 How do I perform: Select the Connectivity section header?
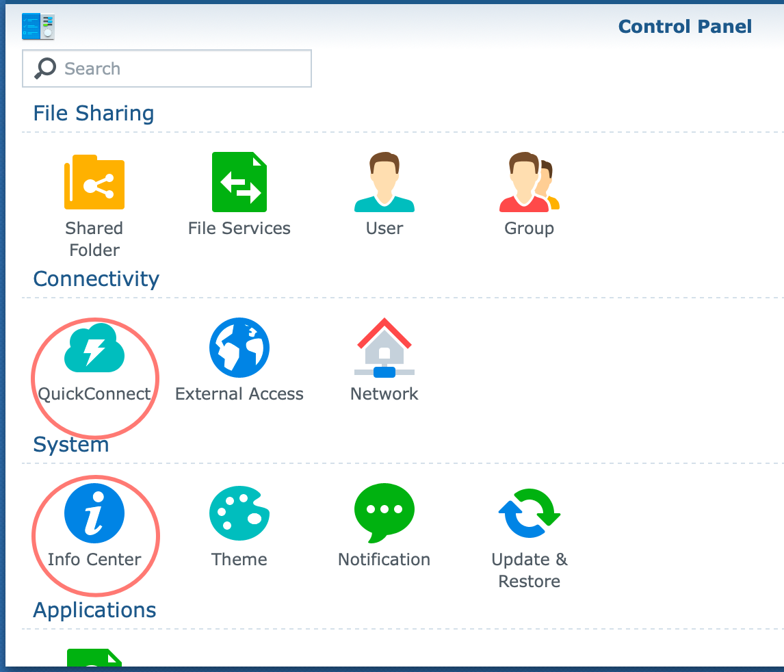(x=96, y=279)
